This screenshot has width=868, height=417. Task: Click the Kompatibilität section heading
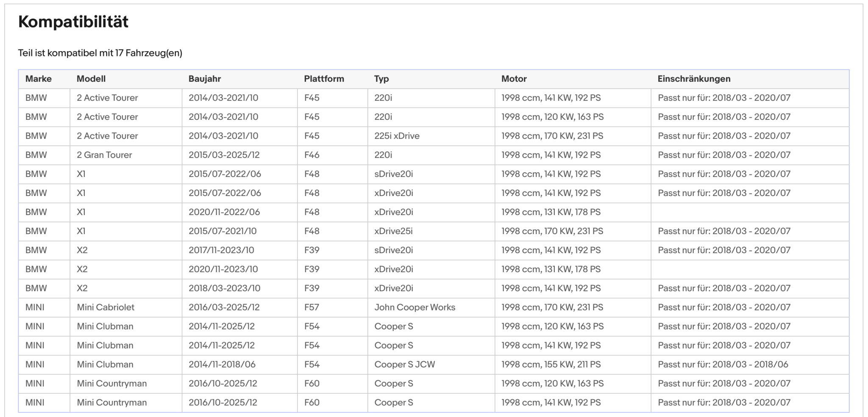coord(73,22)
